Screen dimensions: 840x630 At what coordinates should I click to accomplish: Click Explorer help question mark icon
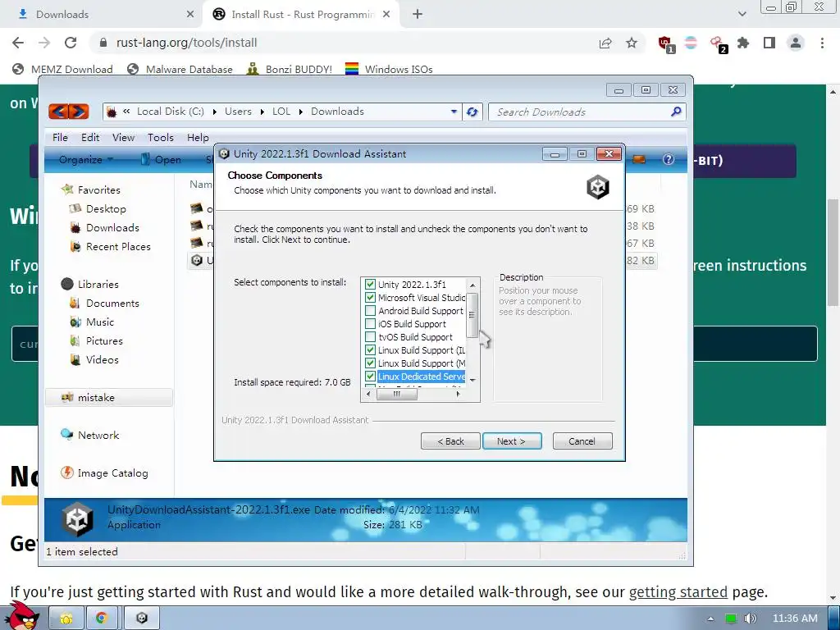(669, 159)
